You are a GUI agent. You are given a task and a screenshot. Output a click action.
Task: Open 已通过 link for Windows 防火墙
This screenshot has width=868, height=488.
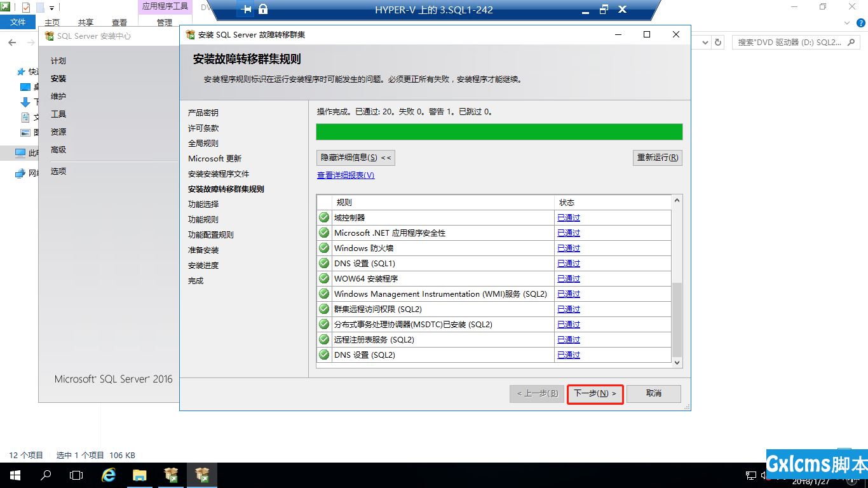tap(569, 248)
